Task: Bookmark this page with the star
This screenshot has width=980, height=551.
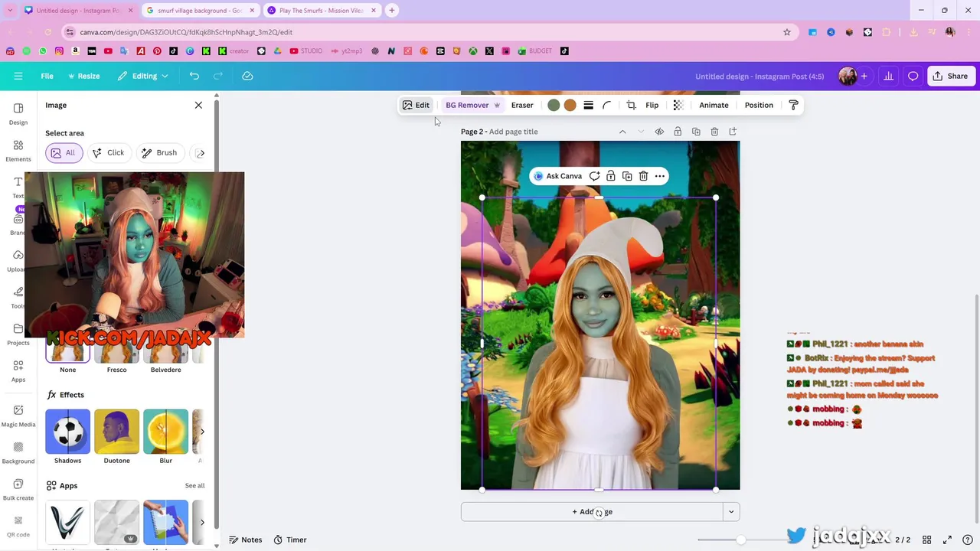Action: click(787, 32)
